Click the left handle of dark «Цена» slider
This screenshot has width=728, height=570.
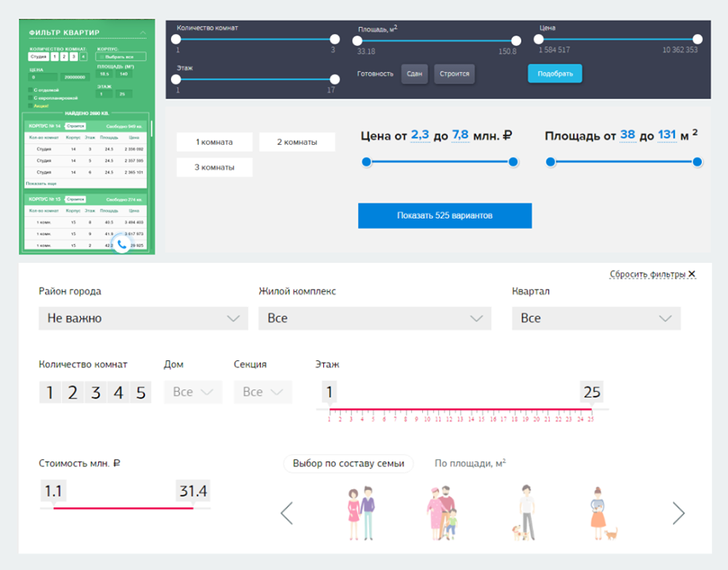coord(539,40)
